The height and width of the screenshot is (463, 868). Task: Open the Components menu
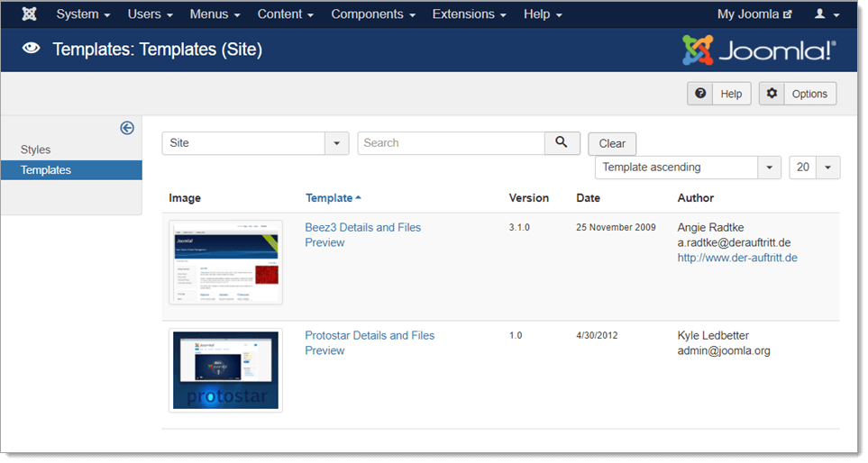click(x=373, y=14)
